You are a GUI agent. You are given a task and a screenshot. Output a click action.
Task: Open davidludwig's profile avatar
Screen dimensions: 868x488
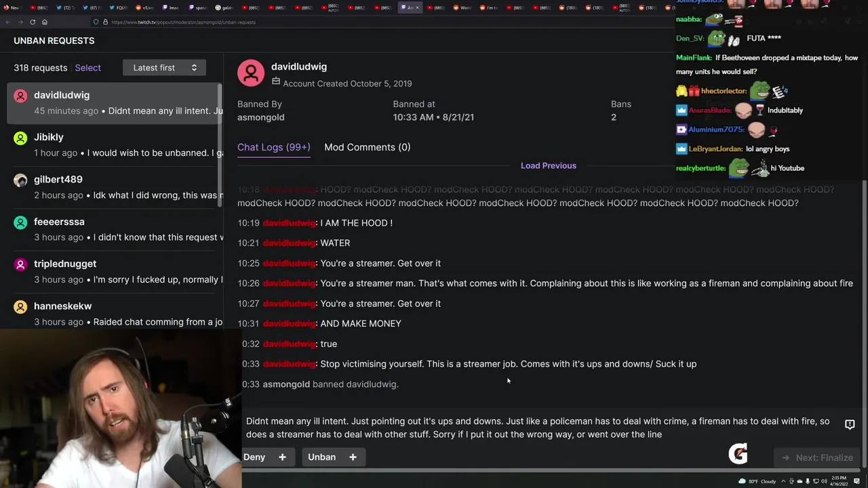pos(251,73)
